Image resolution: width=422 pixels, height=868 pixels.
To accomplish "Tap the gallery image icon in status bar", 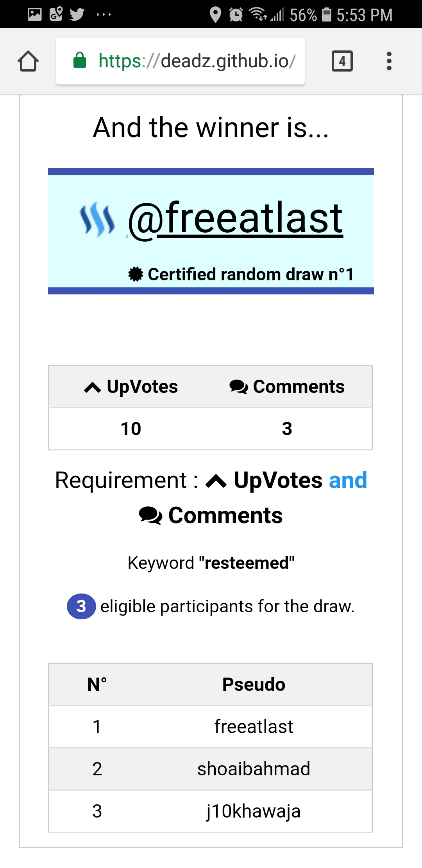I will pos(35,14).
